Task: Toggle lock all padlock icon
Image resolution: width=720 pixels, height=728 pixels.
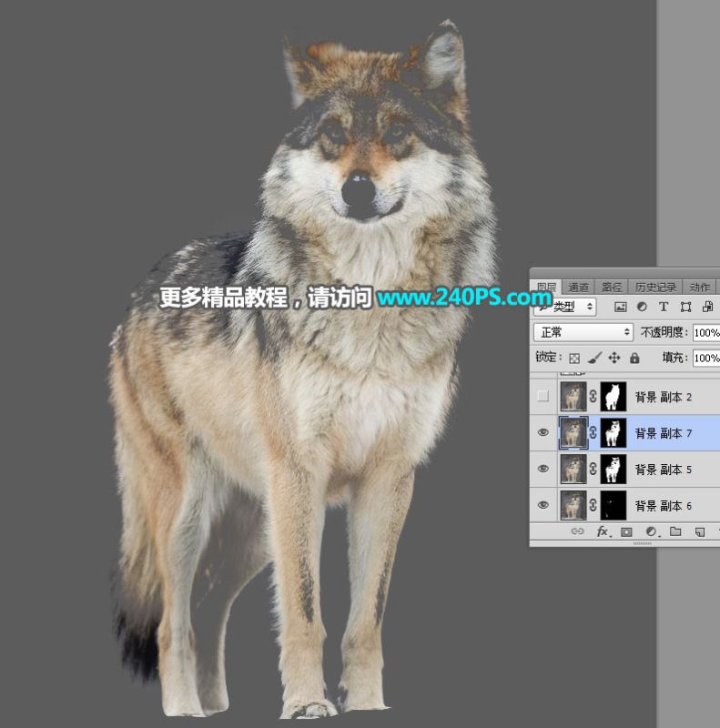Action: click(634, 358)
